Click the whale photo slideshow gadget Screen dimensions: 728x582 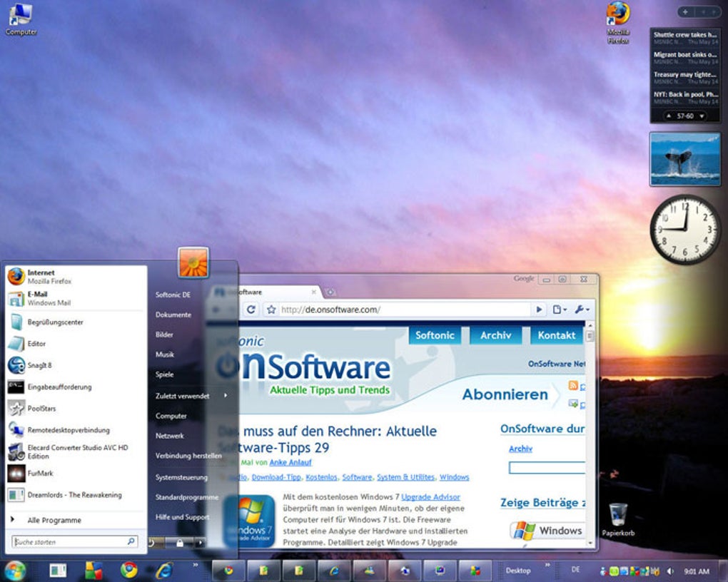(685, 159)
